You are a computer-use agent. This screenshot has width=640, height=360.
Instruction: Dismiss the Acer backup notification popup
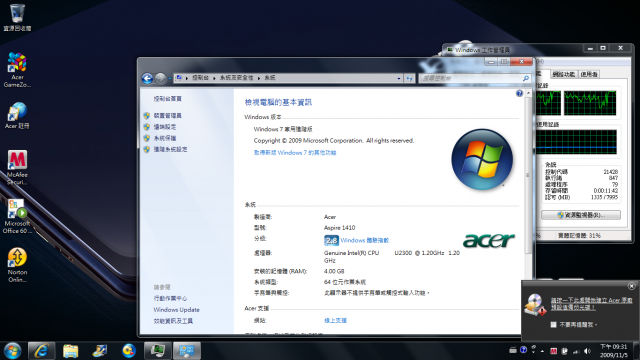[x=631, y=286]
